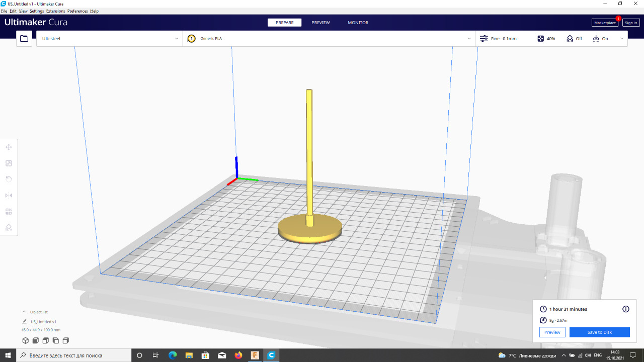The height and width of the screenshot is (362, 644).
Task: Click the 40% infill indicator
Action: (x=546, y=39)
